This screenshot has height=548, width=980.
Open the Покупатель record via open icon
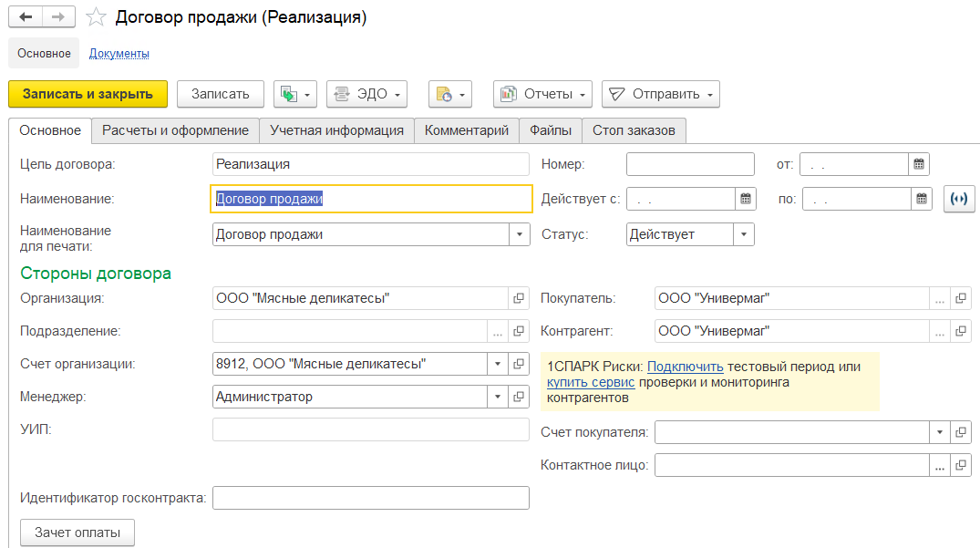pos(961,298)
